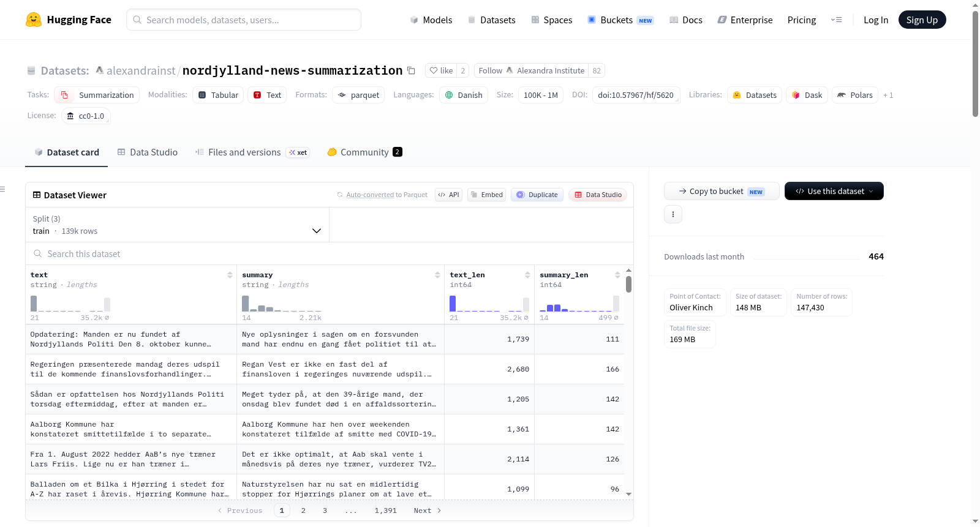Image resolution: width=980 pixels, height=527 pixels.
Task: Sort by summary_len column arrows
Action: (617, 275)
